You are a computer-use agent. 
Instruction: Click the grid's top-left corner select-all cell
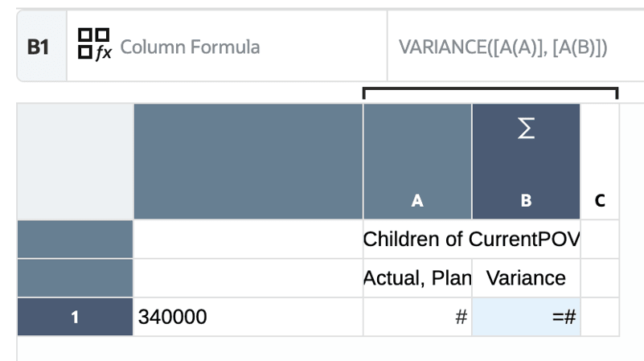tap(75, 162)
